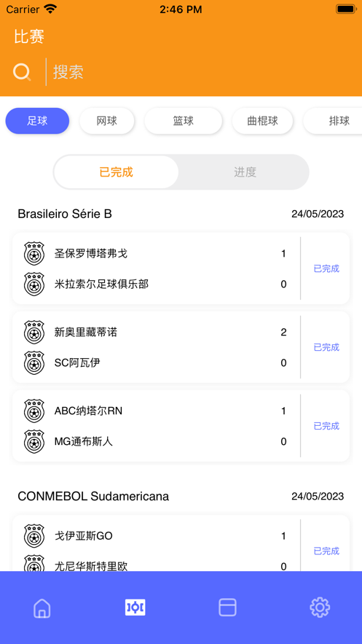
Task: Tap MG通布斯人 team badge icon
Action: click(34, 441)
